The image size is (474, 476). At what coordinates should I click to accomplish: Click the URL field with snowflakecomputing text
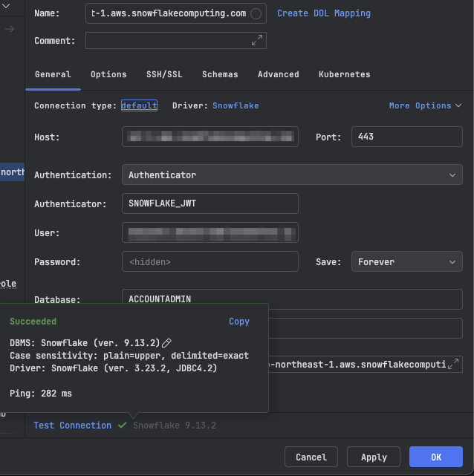(x=366, y=364)
